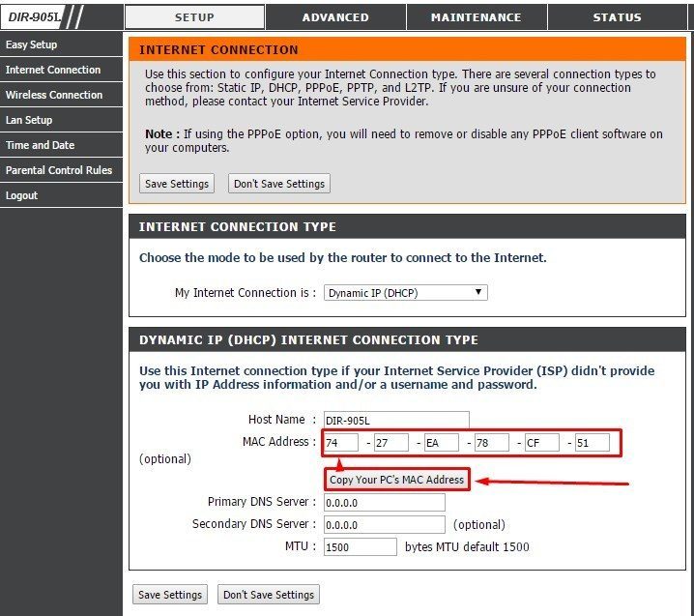
Task: Click top Don't Save Settings button
Action: pyautogui.click(x=279, y=184)
